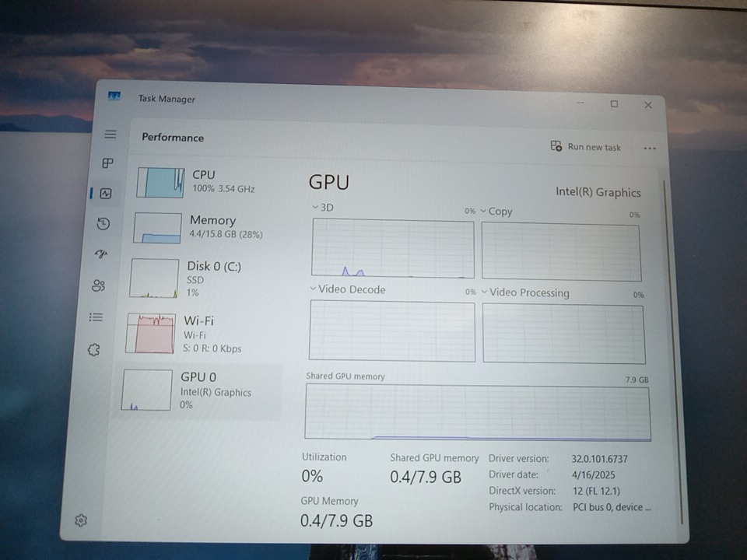The height and width of the screenshot is (560, 747).
Task: Expand the Video Decode engine dropdown
Action: pyautogui.click(x=347, y=289)
